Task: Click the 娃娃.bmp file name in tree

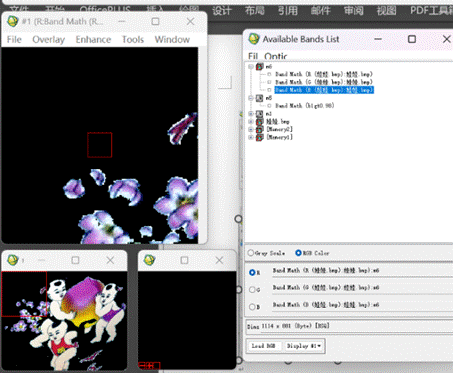Action: pyautogui.click(x=278, y=122)
